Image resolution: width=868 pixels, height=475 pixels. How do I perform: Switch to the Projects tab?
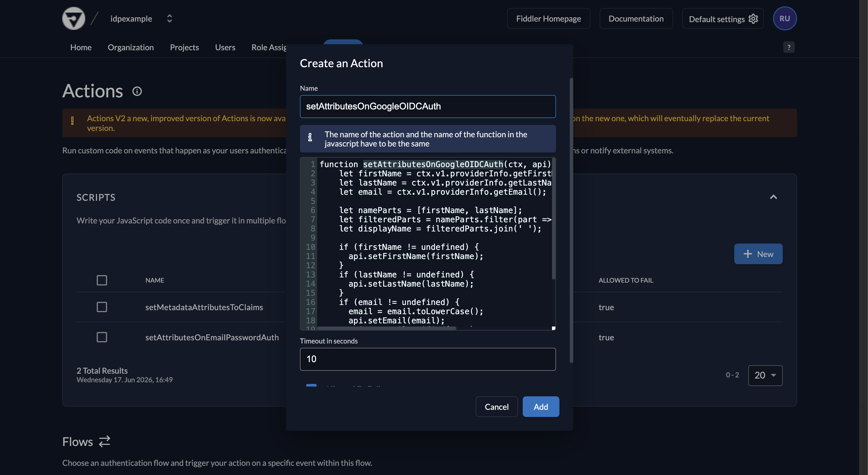click(184, 47)
